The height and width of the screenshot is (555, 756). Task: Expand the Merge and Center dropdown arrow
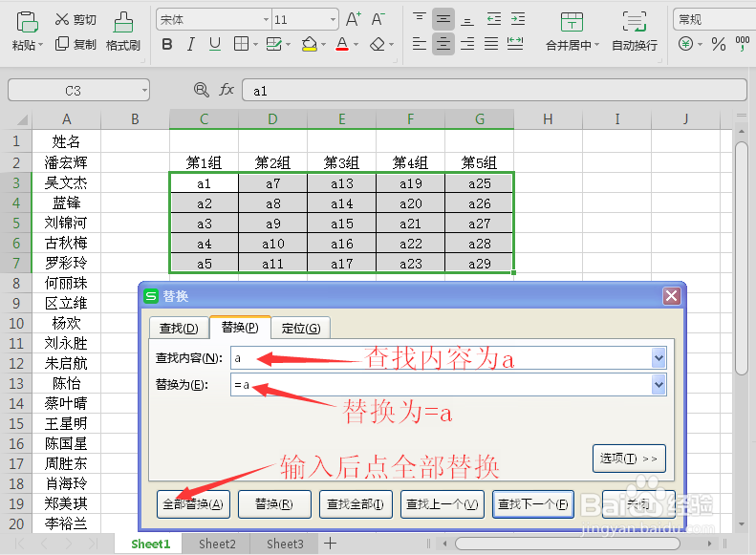[x=597, y=45]
